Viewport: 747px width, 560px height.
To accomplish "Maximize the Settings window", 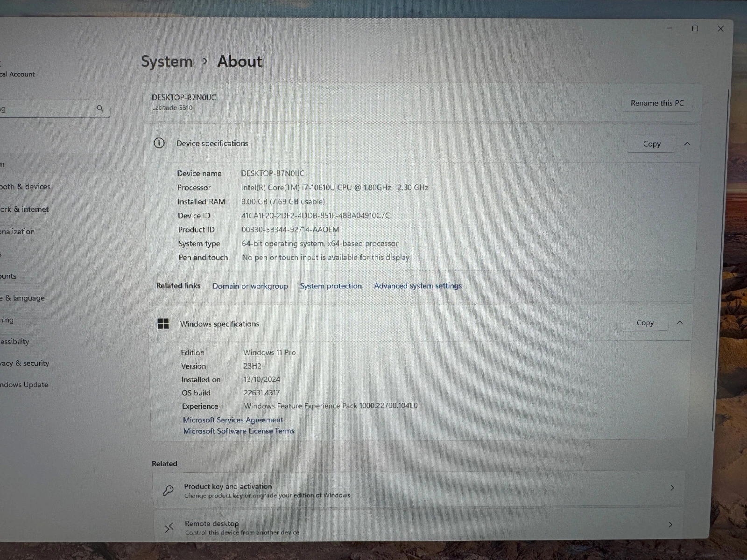I will (695, 28).
